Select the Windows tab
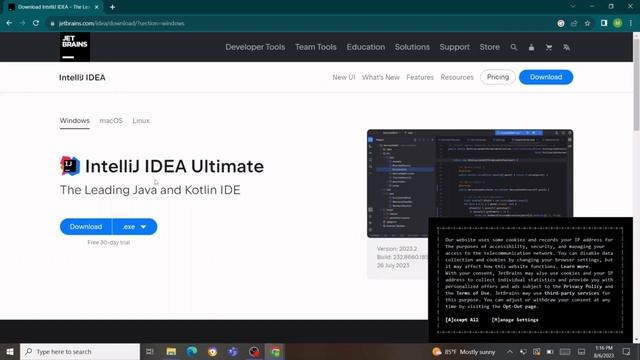640x360 pixels. (75, 121)
